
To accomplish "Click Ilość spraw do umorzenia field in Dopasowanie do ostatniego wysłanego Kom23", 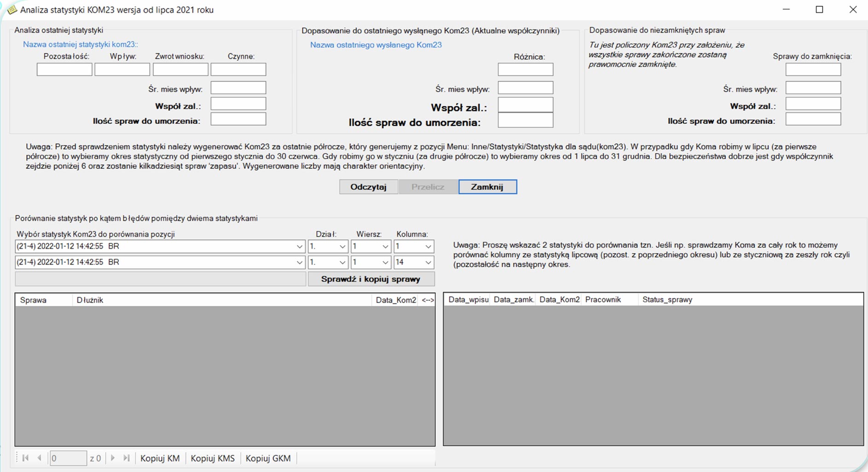I will click(x=526, y=120).
